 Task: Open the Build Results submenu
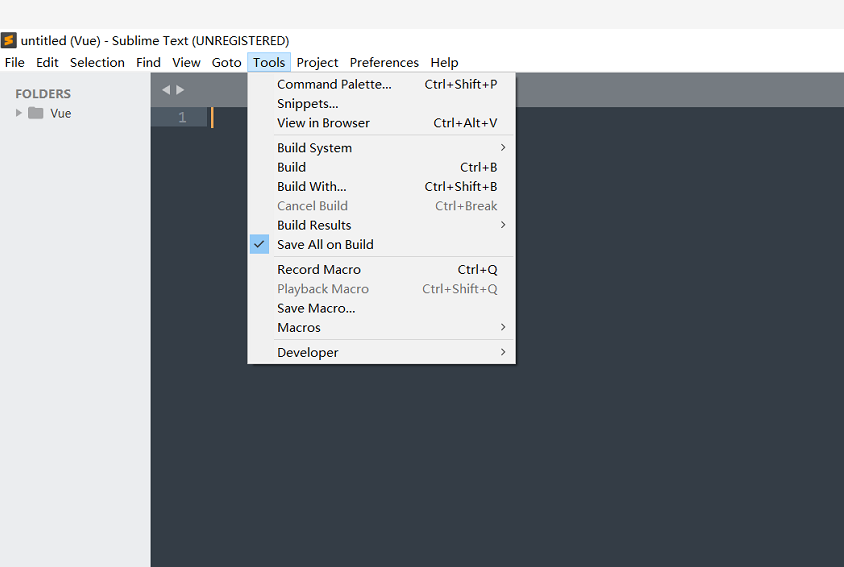382,225
